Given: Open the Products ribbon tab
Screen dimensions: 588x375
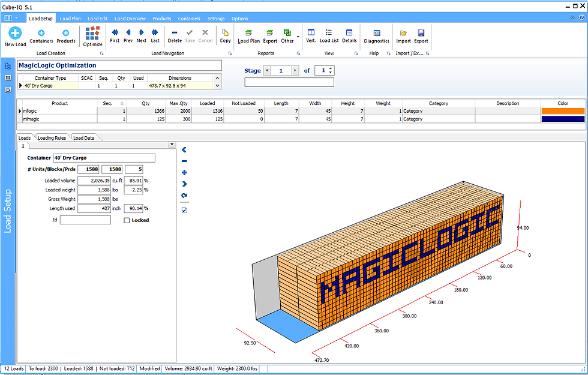Looking at the screenshot, I should tap(161, 19).
